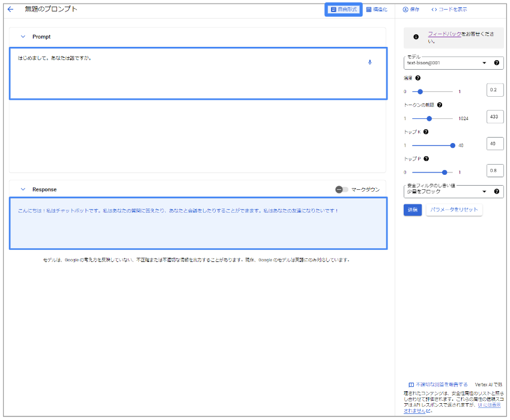510x420 pixels.
Task: Open the 安全フィルタのしきい値 dropdown
Action: 447,191
